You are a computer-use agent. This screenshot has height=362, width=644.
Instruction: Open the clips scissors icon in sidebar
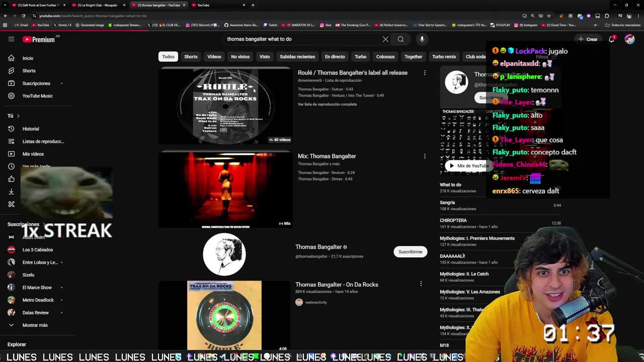[11, 204]
